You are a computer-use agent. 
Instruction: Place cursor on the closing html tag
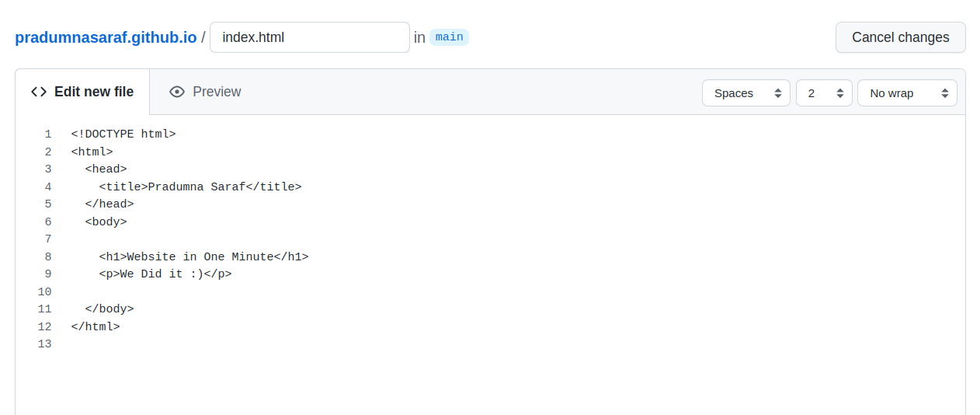pyautogui.click(x=96, y=326)
